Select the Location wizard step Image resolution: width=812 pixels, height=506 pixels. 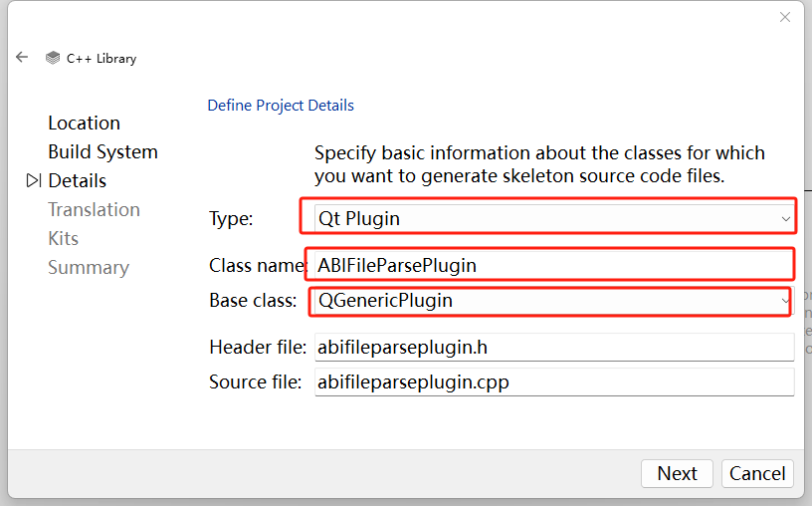[x=84, y=123]
